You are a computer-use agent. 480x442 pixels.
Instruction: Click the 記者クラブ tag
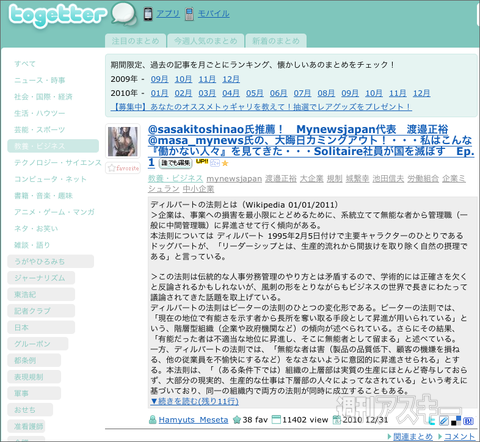[x=41, y=311]
